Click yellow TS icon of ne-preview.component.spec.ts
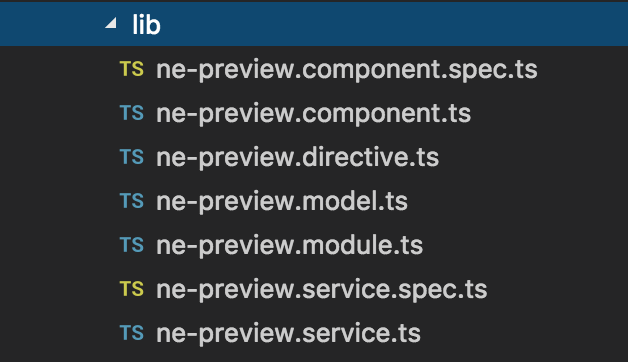Image resolution: width=628 pixels, height=362 pixels. tap(131, 69)
